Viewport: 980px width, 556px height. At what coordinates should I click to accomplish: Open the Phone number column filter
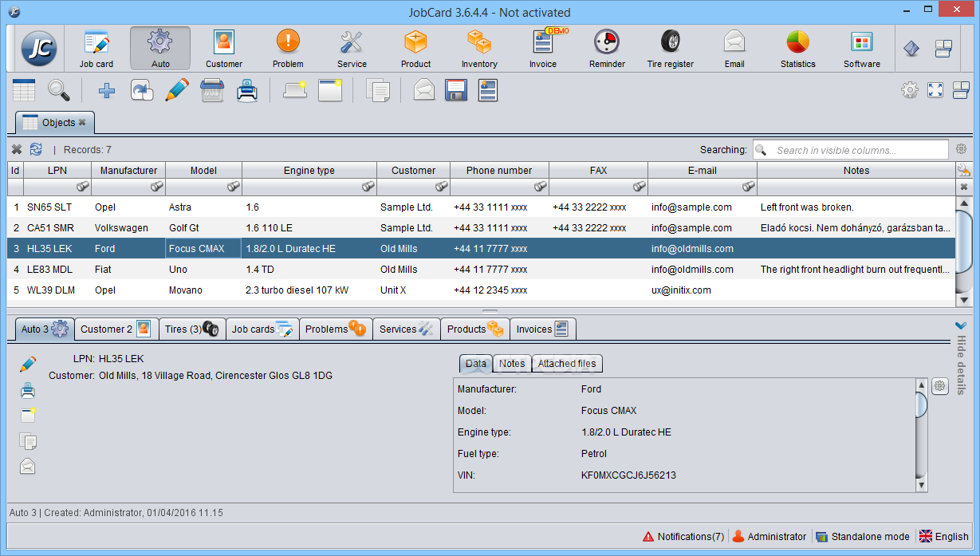coord(541,187)
